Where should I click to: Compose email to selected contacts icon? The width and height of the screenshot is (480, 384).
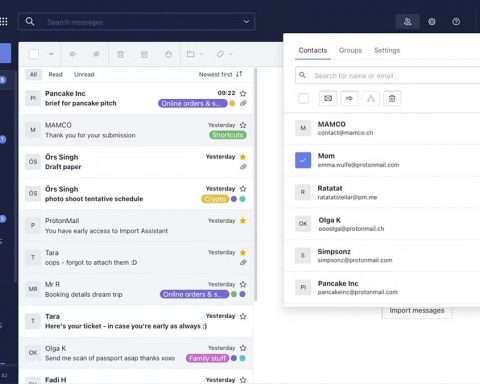click(328, 98)
